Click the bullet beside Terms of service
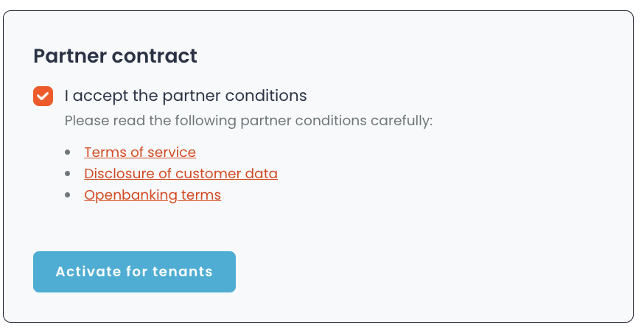The width and height of the screenshot is (644, 333). 69,153
